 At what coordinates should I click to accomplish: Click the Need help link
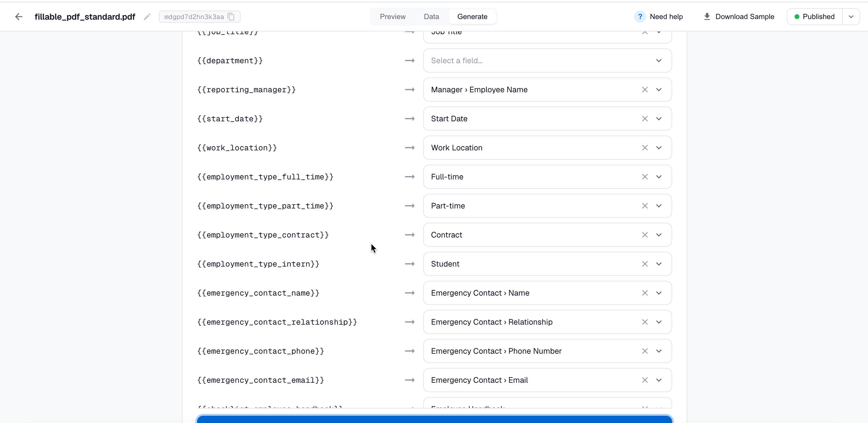[659, 17]
